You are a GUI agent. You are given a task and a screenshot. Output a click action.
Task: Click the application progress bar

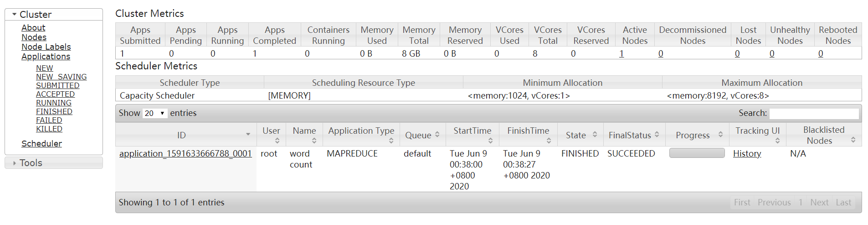[x=697, y=153]
